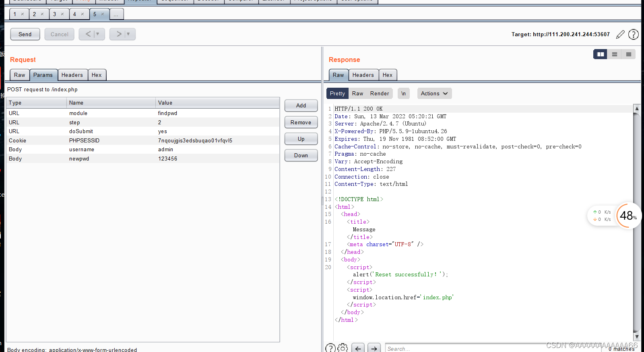This screenshot has height=352, width=644.
Task: Open a new Repeater tab with the … tab
Action: (116, 14)
